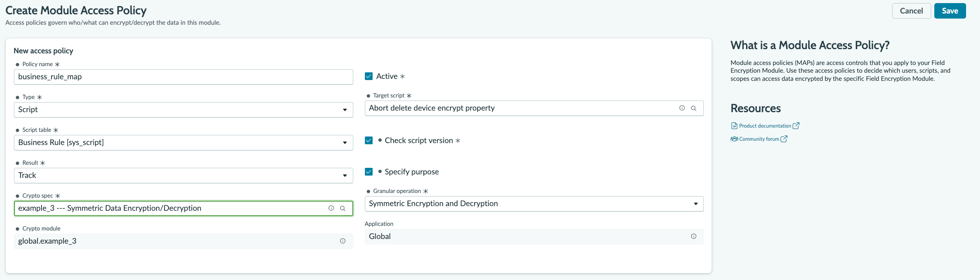Screen dimensions: 980x280
Task: Click the Application field info icon
Action: tap(693, 236)
